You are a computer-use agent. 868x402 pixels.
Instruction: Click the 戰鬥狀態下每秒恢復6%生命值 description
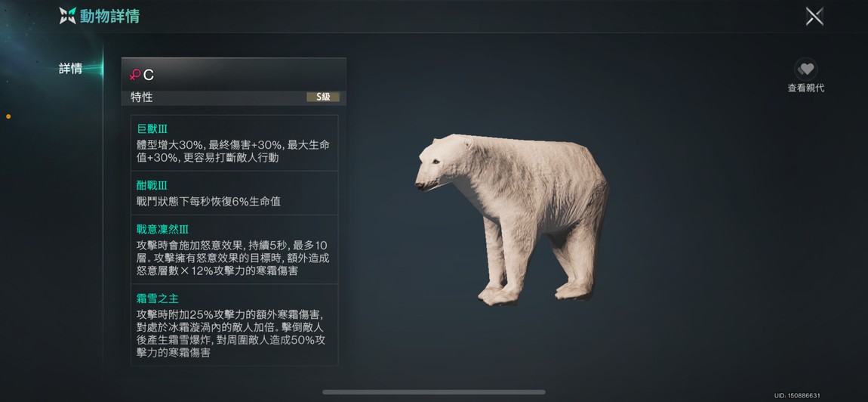coord(208,201)
